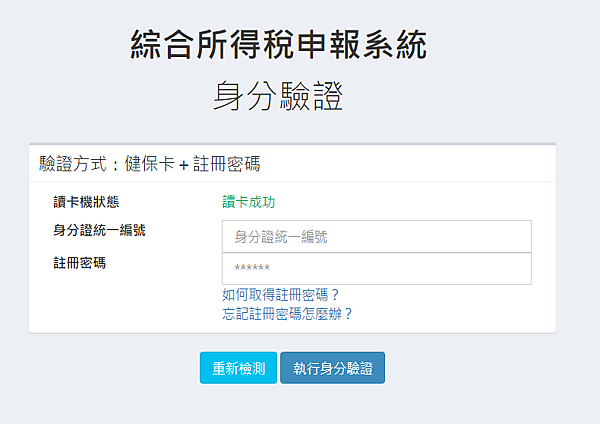Click the 執行身分驗證 button
Screen dimensions: 600x424
click(333, 368)
